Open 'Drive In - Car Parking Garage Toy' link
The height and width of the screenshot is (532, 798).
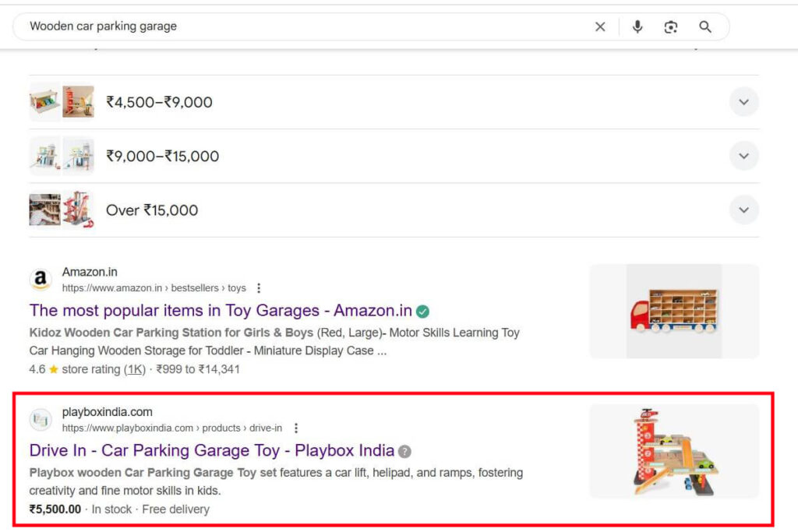point(212,450)
